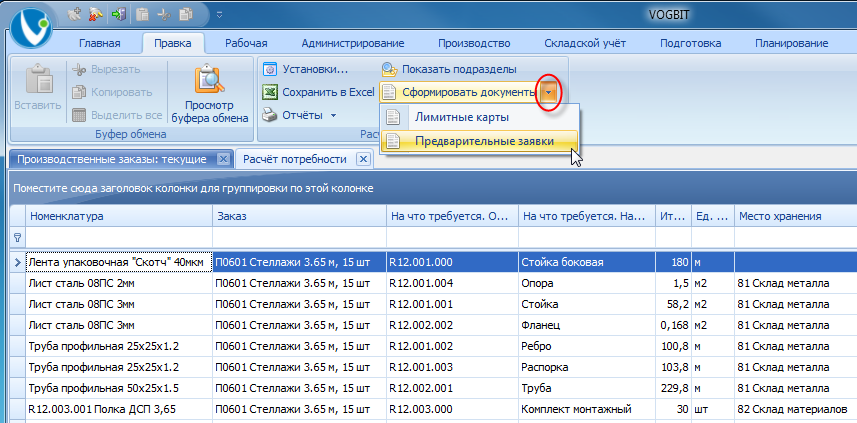Click the quantity value 0,168
This screenshot has height=423, width=857.
pos(673,326)
